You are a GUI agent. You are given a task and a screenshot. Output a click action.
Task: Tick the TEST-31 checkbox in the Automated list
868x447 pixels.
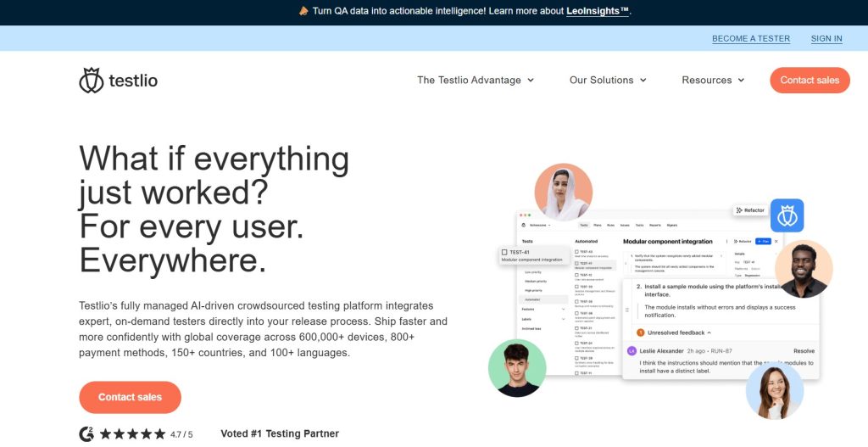click(x=576, y=328)
